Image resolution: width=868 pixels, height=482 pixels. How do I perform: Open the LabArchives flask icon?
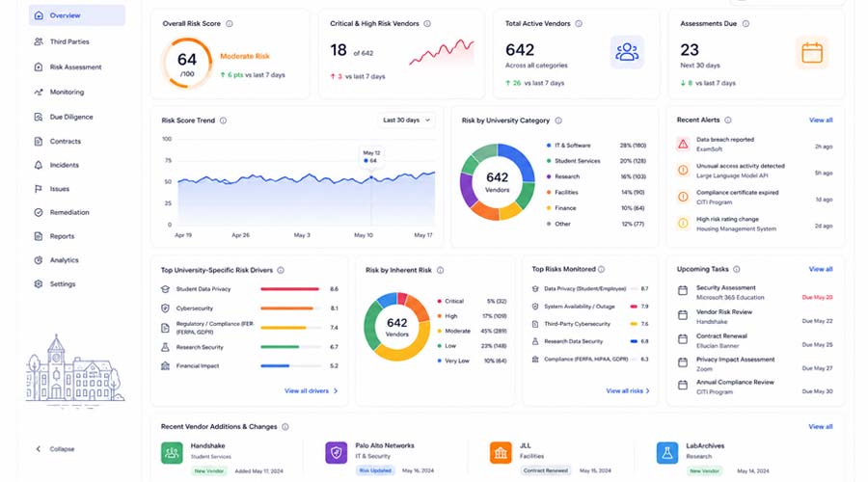(x=667, y=453)
